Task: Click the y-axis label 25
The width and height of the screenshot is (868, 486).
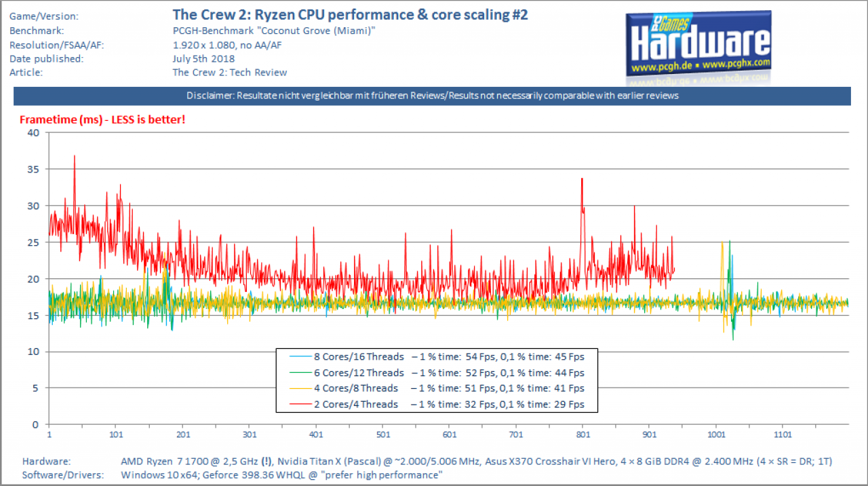Action: pyautogui.click(x=34, y=242)
